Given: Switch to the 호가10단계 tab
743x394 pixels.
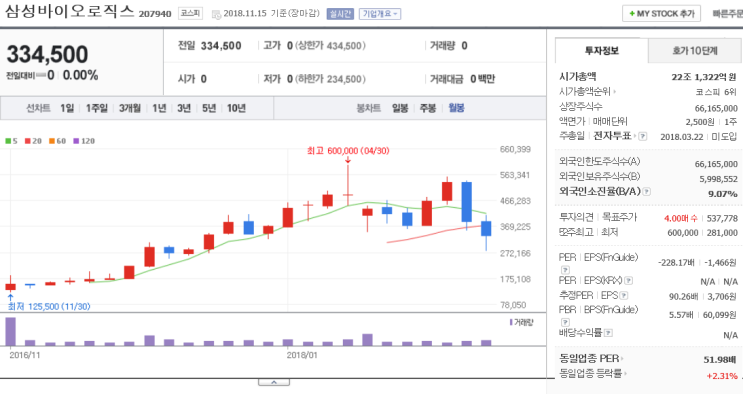Looking at the screenshot, I should 695,51.
